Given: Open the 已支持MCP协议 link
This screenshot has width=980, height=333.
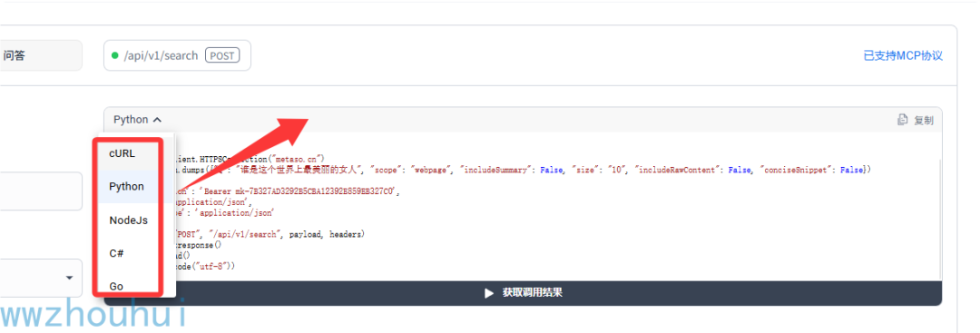Looking at the screenshot, I should pyautogui.click(x=903, y=55).
